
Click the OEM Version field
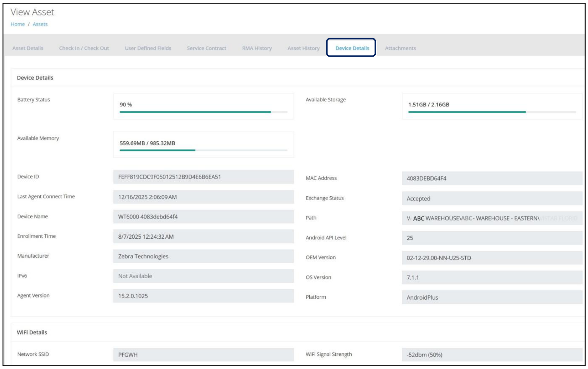click(x=492, y=258)
